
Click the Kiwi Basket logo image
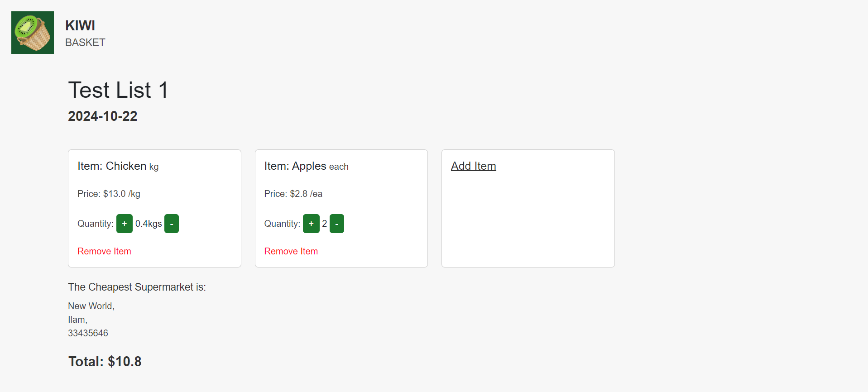point(33,33)
